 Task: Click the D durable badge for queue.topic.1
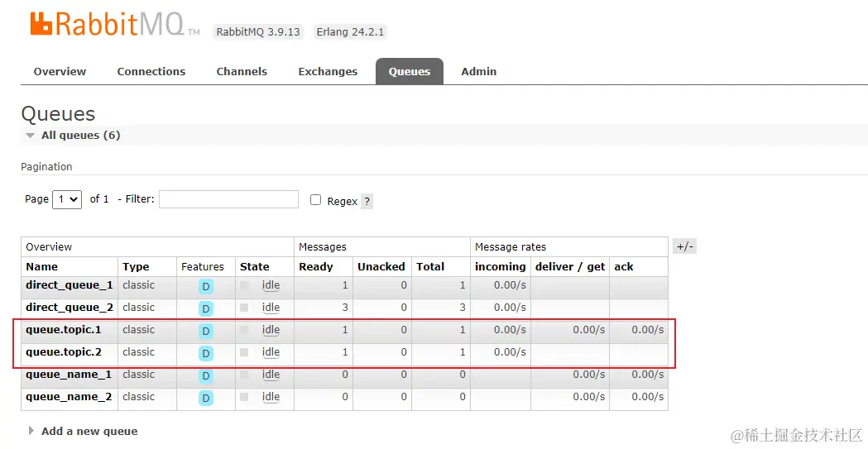coord(206,332)
